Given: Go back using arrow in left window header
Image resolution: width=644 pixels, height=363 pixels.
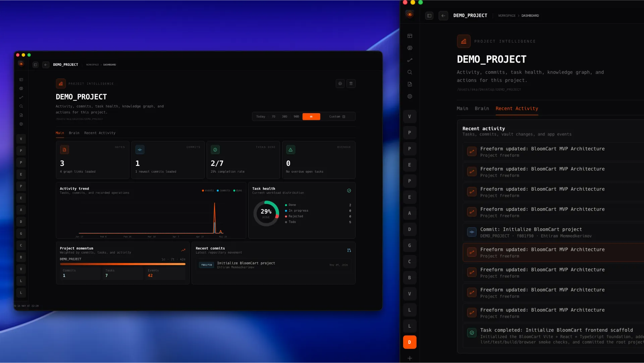Looking at the screenshot, I should tap(46, 65).
